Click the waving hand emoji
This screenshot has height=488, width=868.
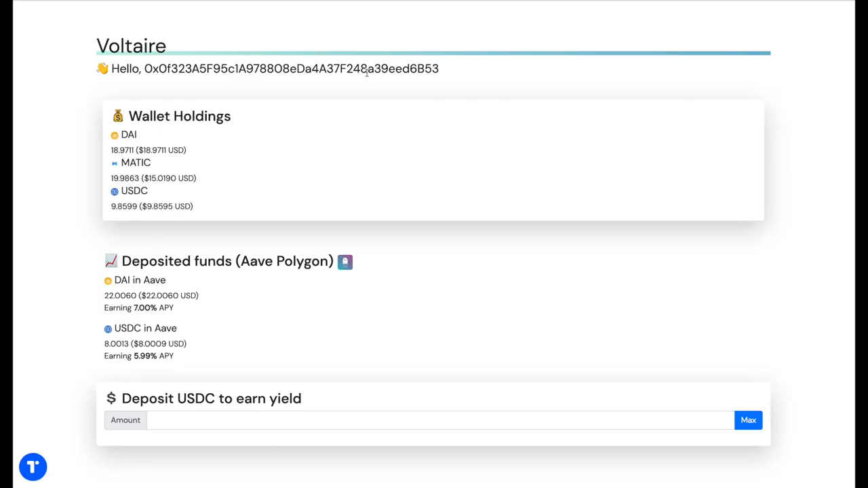(x=102, y=68)
